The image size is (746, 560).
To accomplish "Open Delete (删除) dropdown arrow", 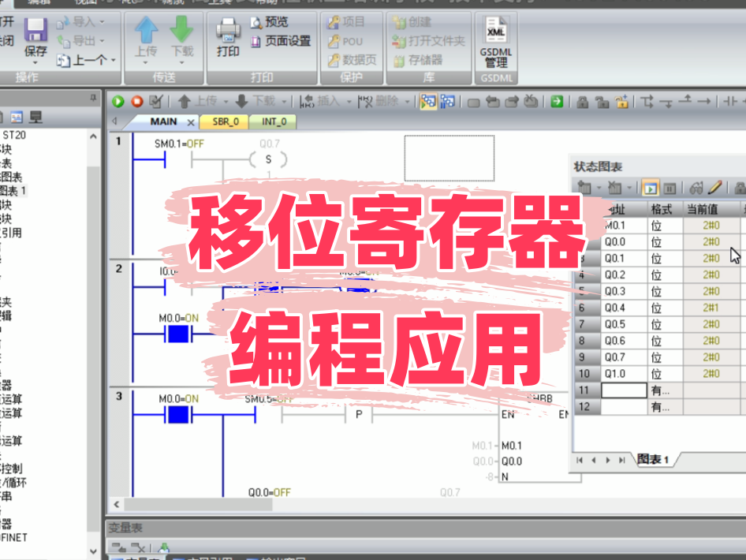I will pyautogui.click(x=407, y=101).
